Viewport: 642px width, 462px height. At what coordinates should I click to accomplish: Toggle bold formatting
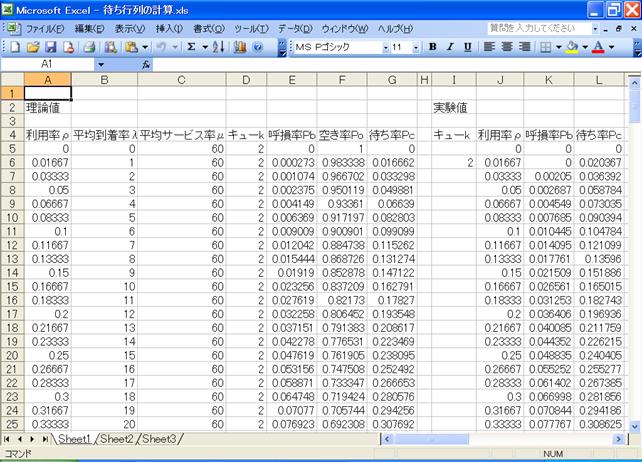433,47
